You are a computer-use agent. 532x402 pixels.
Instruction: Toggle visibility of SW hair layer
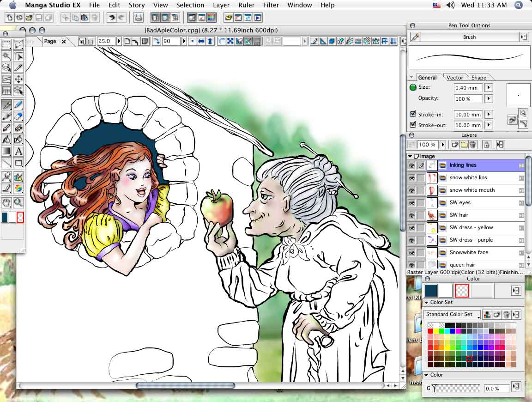411,215
